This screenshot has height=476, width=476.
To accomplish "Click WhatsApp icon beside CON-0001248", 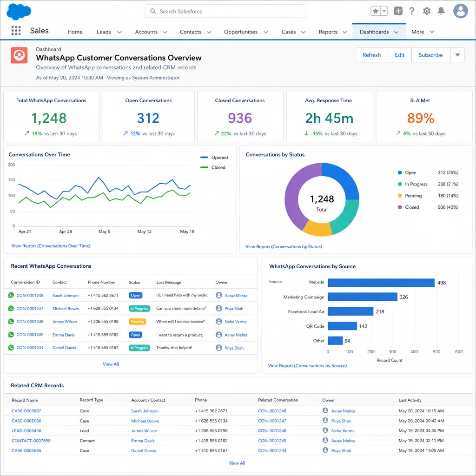I will point(11,295).
